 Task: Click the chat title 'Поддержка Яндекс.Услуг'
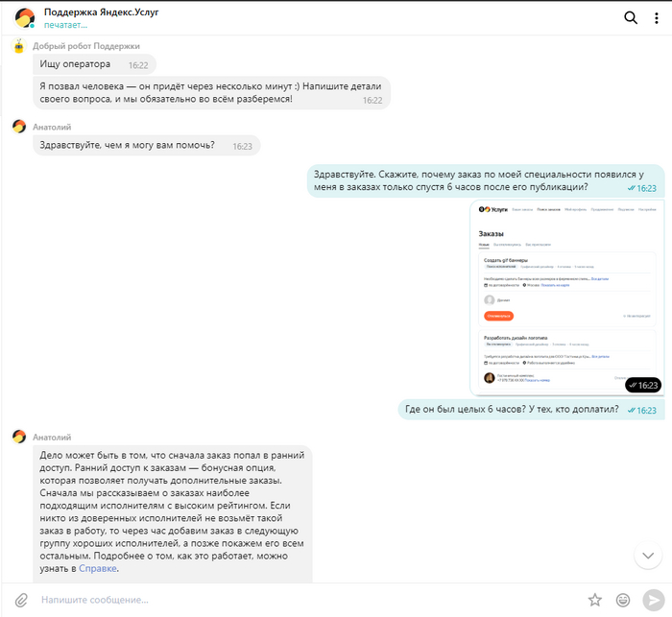point(101,12)
